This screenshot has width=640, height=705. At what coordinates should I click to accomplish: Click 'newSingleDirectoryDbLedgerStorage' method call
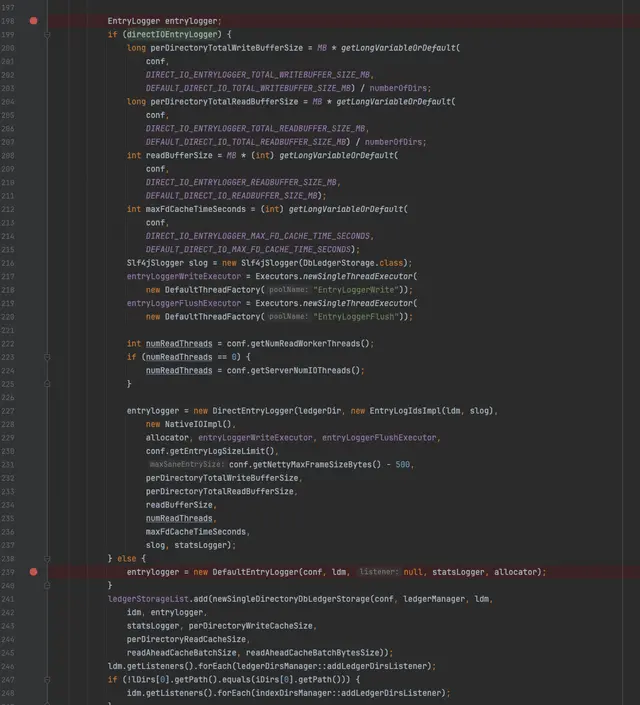[x=291, y=599]
